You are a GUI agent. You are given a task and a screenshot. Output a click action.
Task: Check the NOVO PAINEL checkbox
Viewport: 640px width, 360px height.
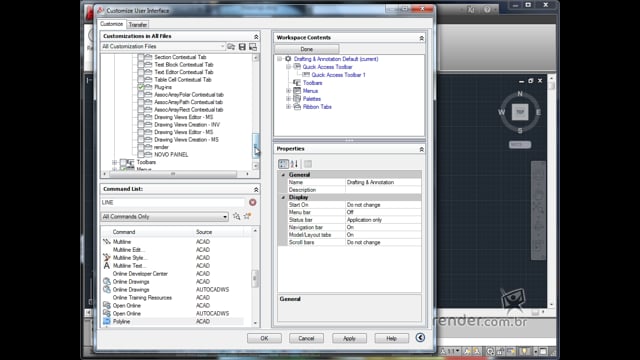[141, 155]
